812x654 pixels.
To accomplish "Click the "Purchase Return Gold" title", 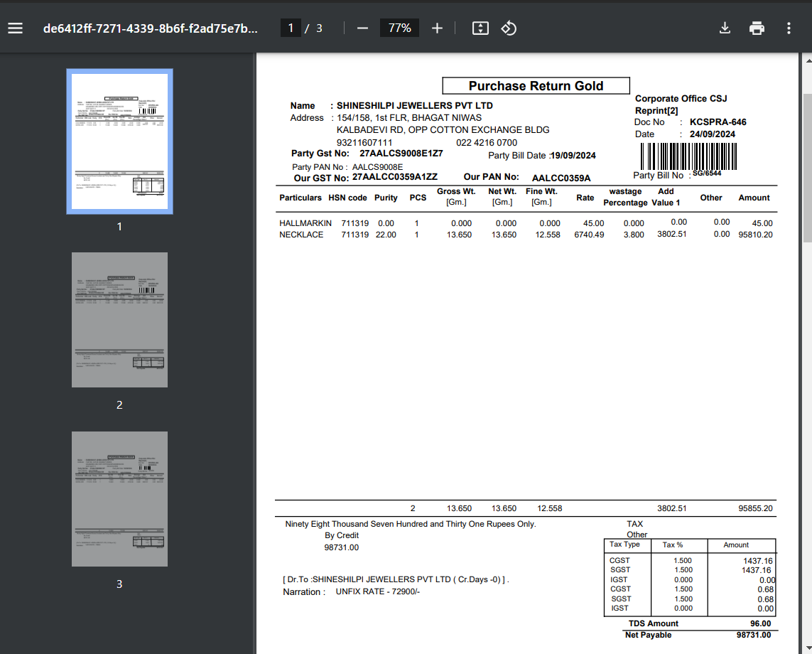I will pyautogui.click(x=536, y=86).
